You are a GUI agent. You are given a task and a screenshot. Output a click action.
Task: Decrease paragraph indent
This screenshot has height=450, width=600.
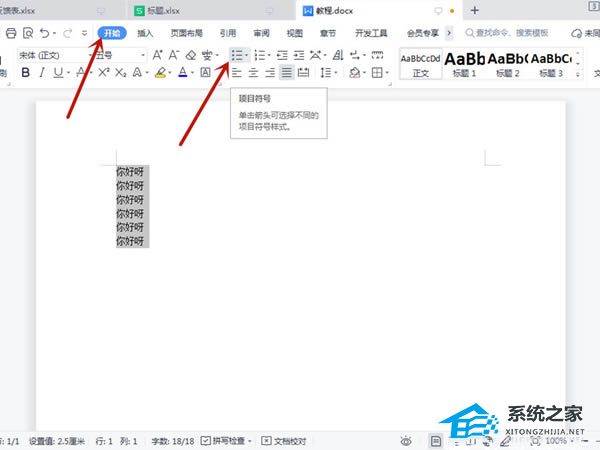click(282, 55)
